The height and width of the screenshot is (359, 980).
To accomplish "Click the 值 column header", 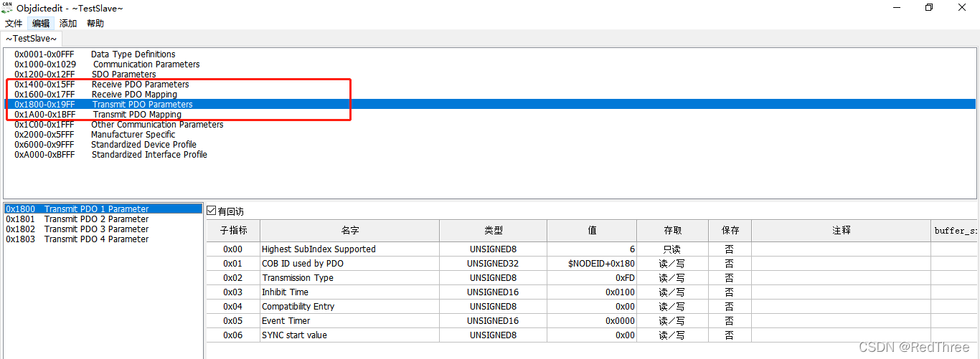I will pos(592,231).
